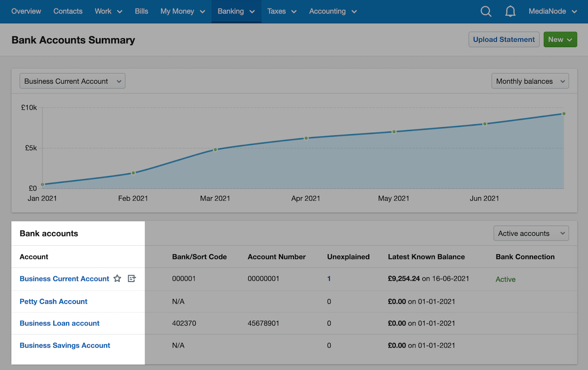Open the Petty Cash Account link
This screenshot has height=370, width=588.
[53, 301]
